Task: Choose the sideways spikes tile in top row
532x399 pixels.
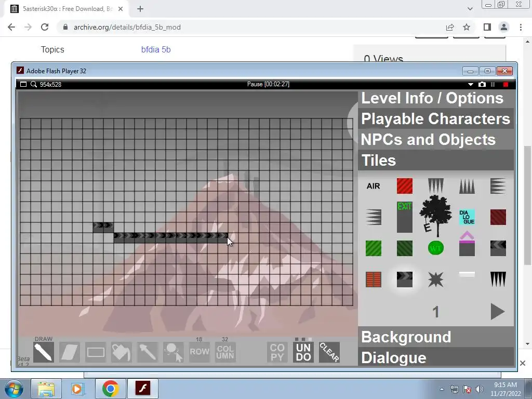Action: click(498, 186)
